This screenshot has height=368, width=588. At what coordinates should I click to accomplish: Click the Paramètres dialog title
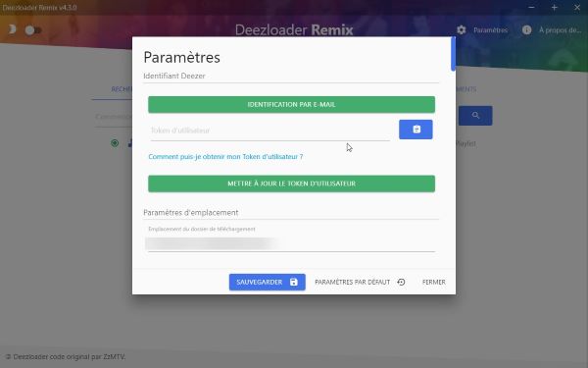182,58
